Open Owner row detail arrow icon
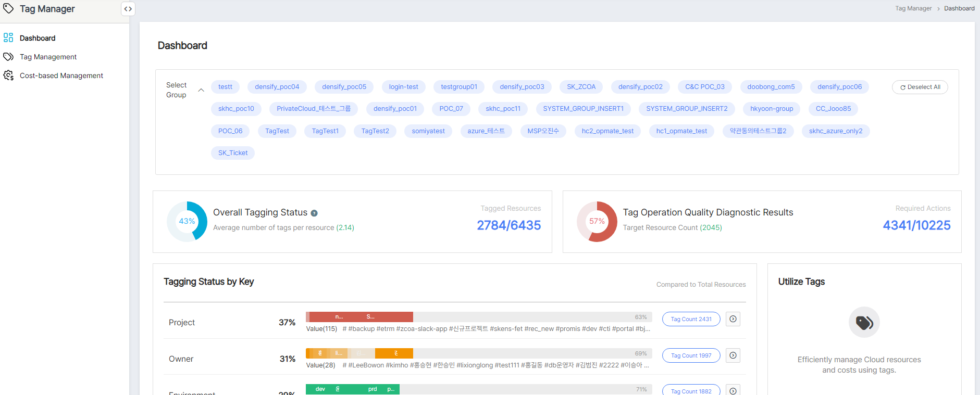This screenshot has width=980, height=395. click(x=733, y=355)
